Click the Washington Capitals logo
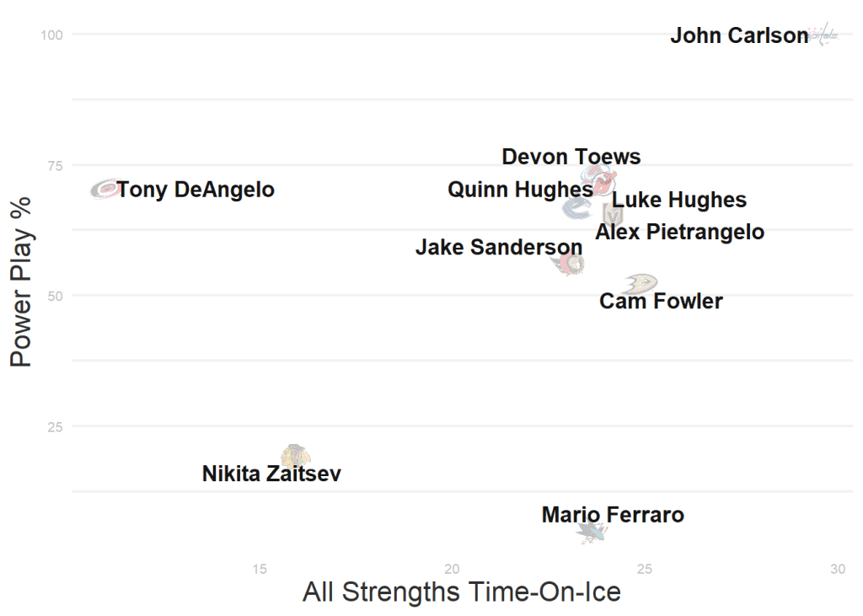Image resolution: width=863 pixels, height=616 pixels. click(823, 35)
